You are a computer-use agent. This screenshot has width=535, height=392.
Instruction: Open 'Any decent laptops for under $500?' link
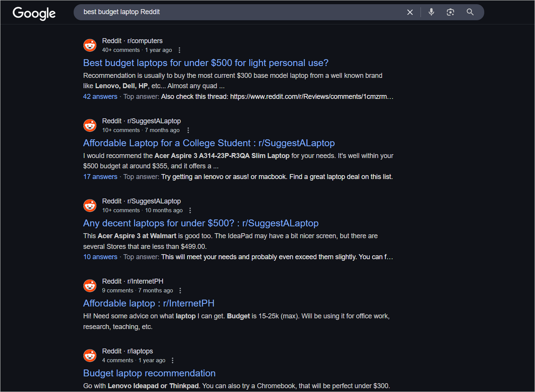(x=201, y=223)
